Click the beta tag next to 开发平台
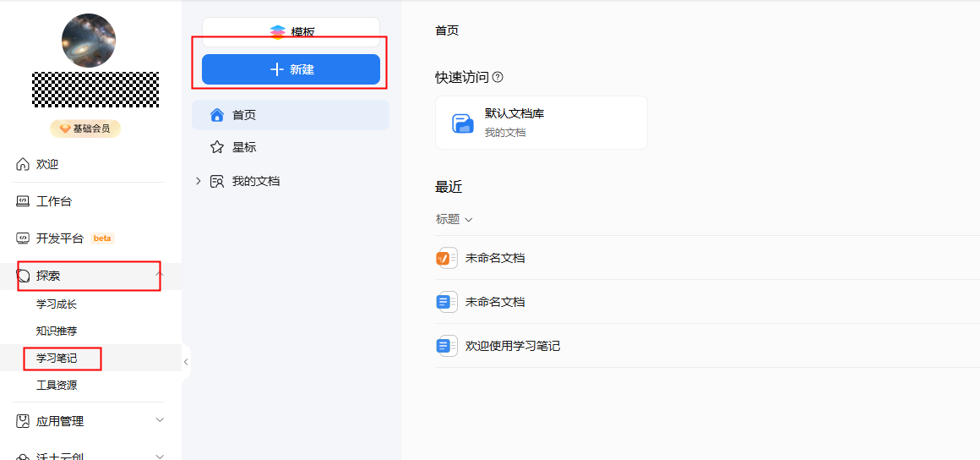 point(102,238)
